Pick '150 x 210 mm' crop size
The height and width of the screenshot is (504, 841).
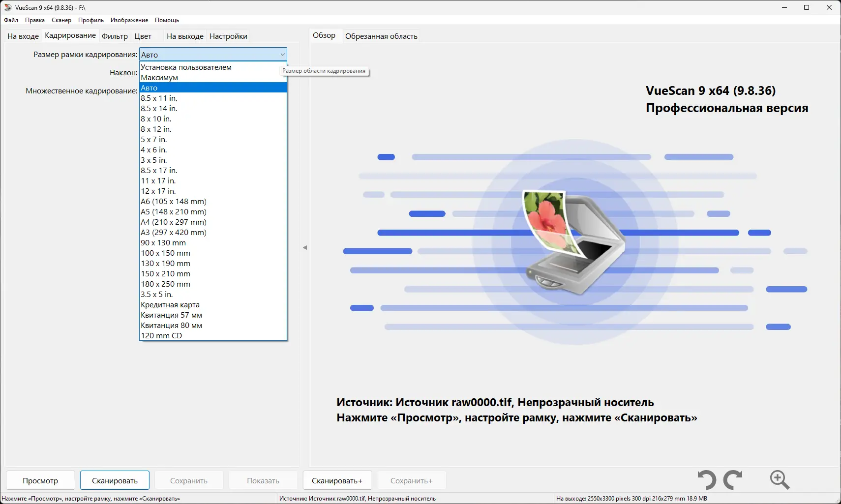[x=213, y=274]
